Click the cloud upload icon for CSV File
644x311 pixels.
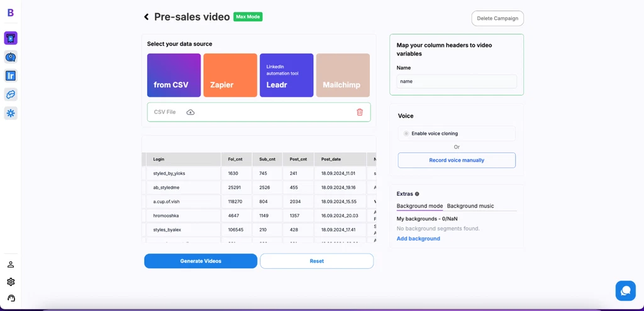point(191,112)
